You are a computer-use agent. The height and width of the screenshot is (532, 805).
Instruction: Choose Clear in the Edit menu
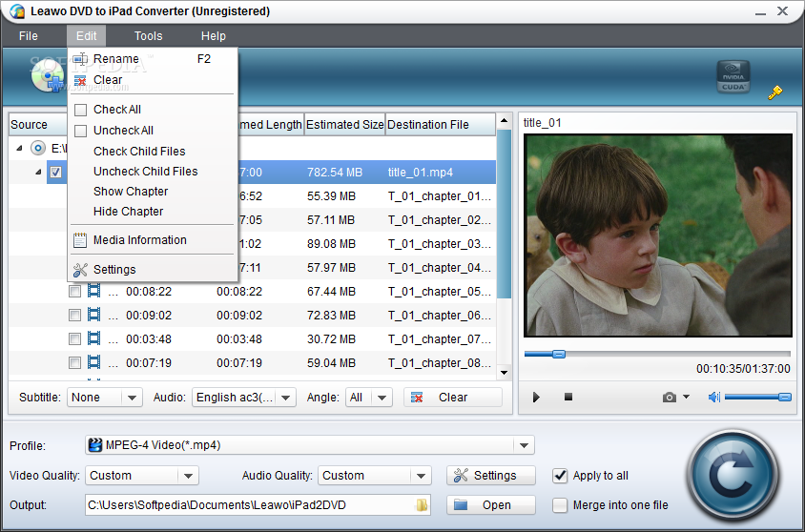pos(153,80)
